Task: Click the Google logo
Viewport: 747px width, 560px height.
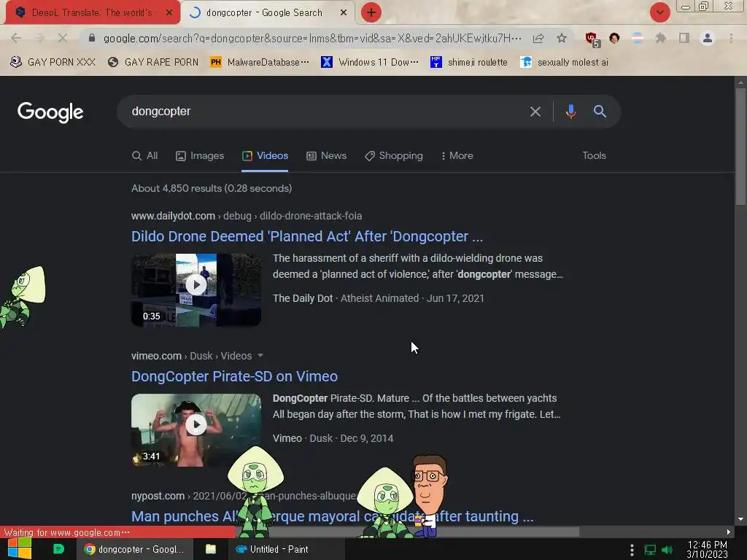Action: click(50, 112)
